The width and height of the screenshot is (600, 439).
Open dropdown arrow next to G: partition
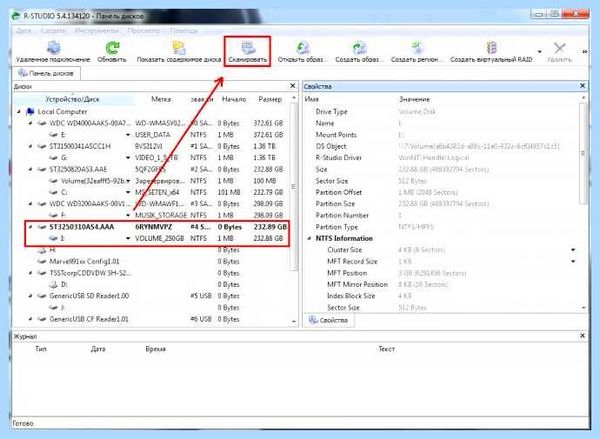click(x=128, y=158)
